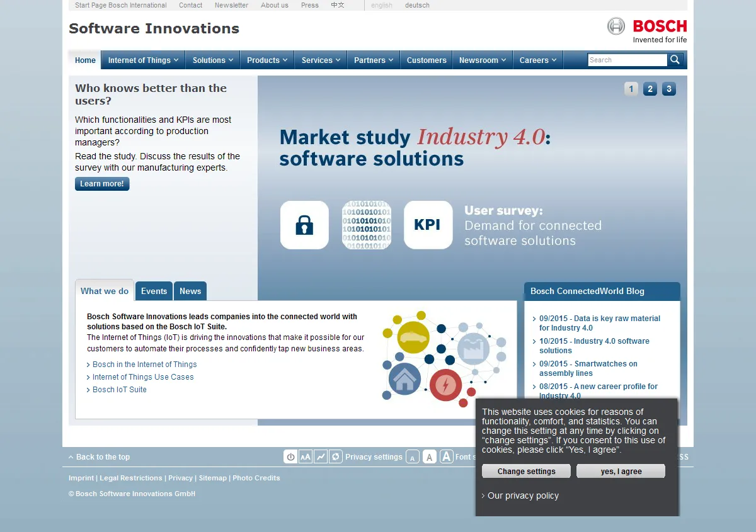Click the power icon in privacy settings
Screen dimensions: 756x532
coord(290,457)
